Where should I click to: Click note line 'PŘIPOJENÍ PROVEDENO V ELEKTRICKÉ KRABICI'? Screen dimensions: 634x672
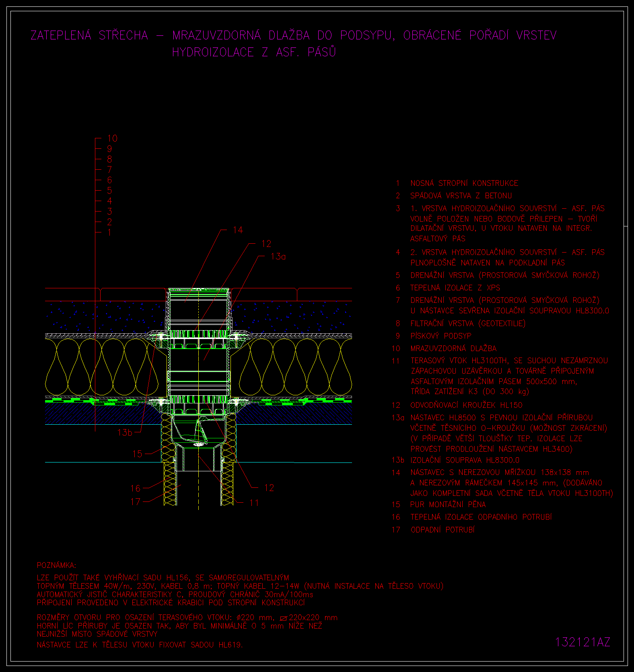[171, 603]
